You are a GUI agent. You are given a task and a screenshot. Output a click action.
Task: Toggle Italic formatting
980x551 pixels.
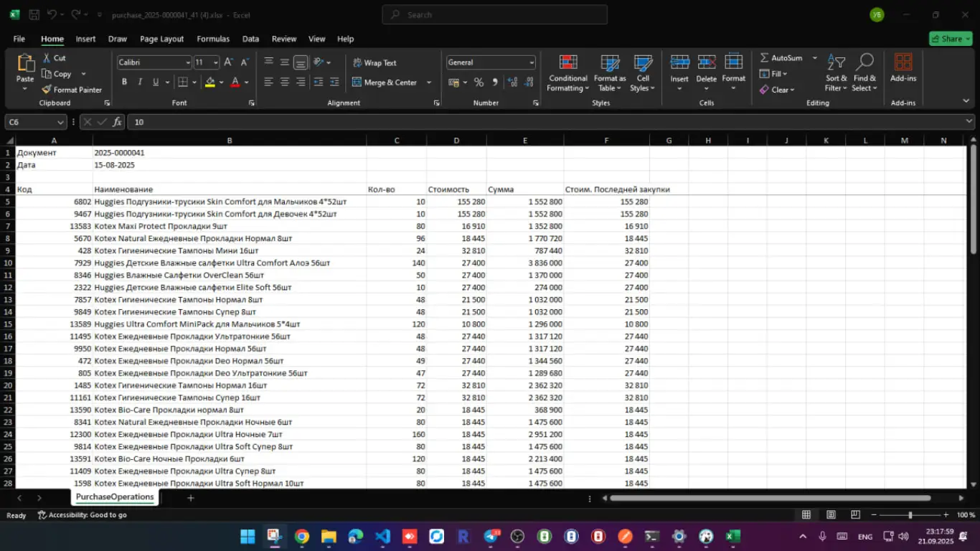pos(140,83)
